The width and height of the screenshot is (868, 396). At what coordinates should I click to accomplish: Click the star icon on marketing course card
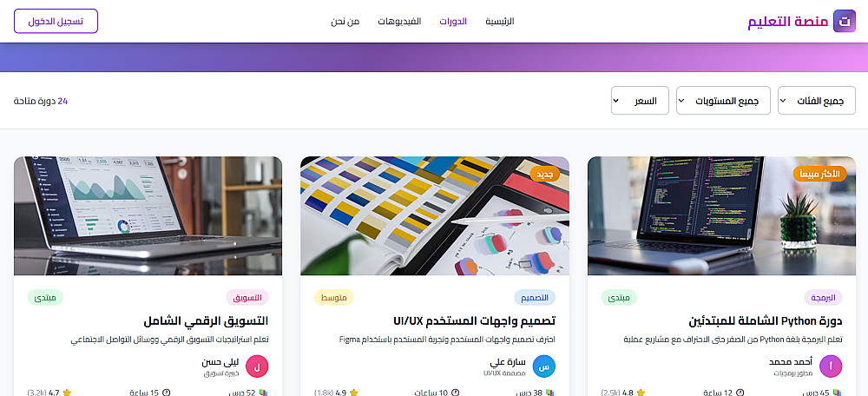(x=67, y=393)
